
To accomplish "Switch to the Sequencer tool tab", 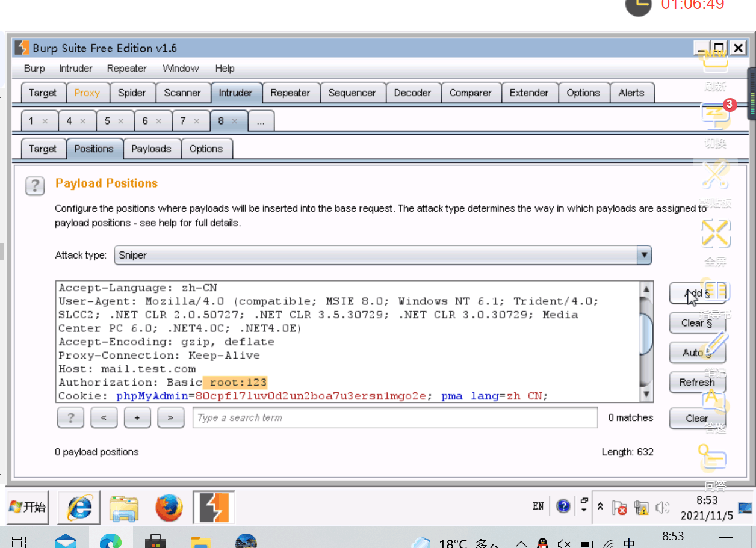I will 352,93.
